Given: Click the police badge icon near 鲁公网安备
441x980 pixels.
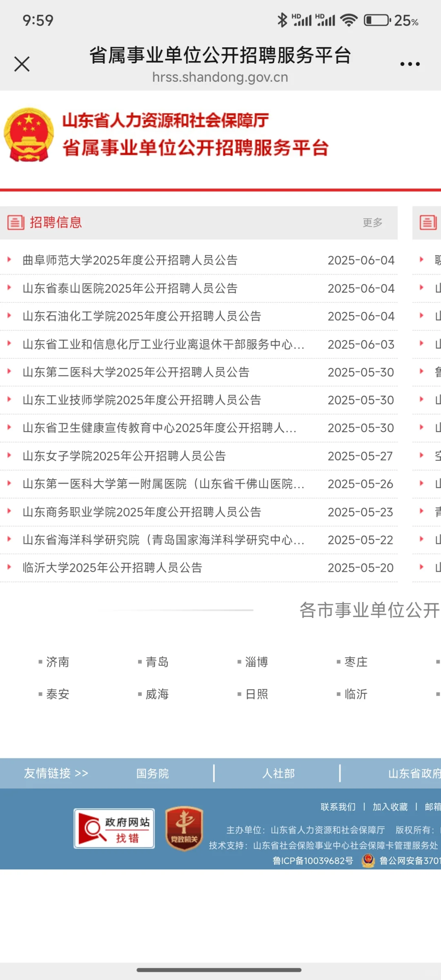Looking at the screenshot, I should [368, 860].
